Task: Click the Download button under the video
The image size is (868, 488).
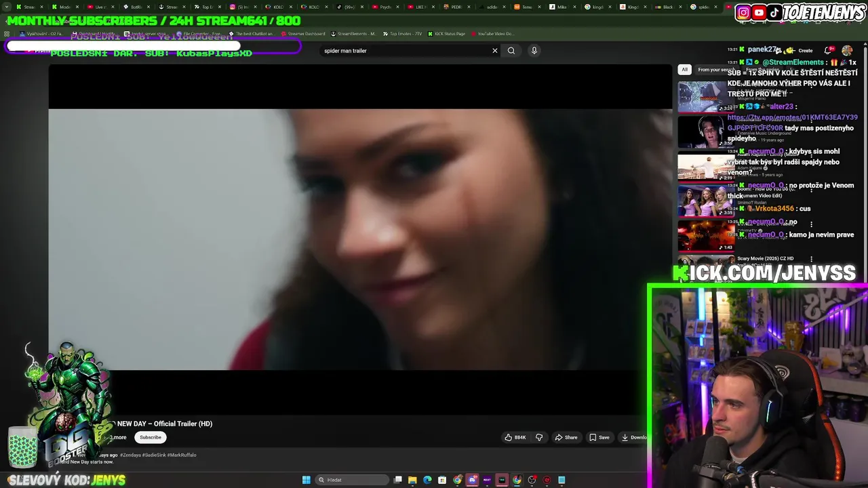Action: tap(634, 437)
